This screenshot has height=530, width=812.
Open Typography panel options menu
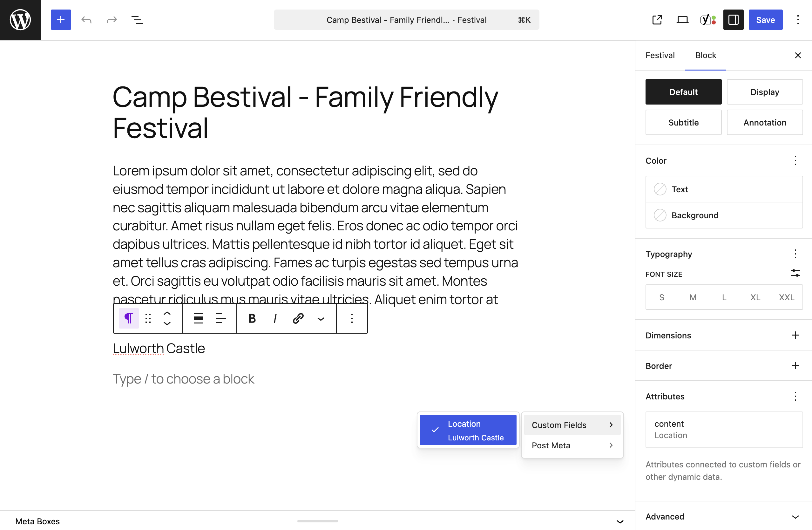795,254
